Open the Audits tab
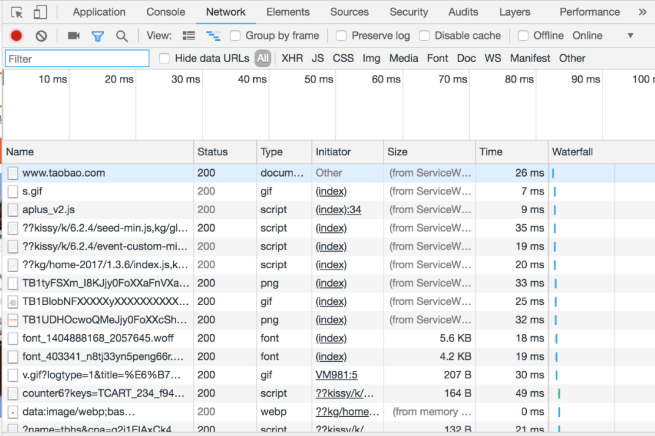This screenshot has height=436, width=655. point(463,12)
